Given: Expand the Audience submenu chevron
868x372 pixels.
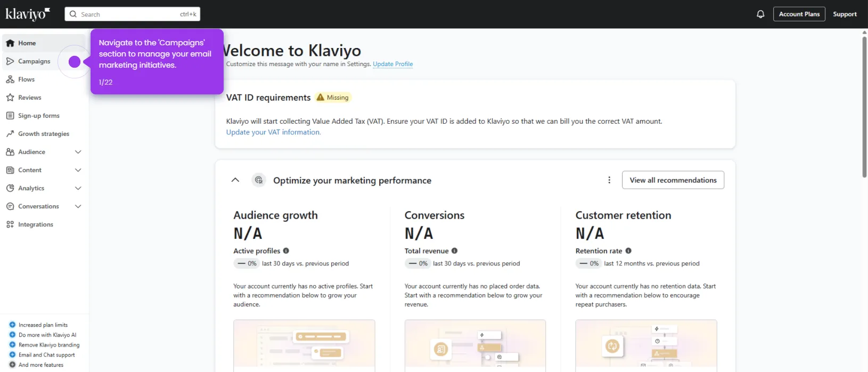Looking at the screenshot, I should [x=78, y=152].
